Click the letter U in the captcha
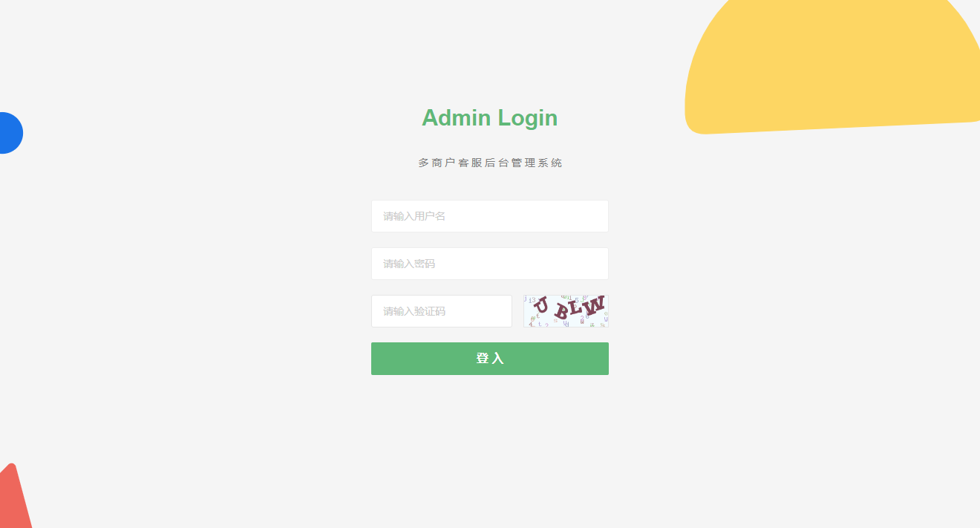Screen dimensions: 980x528 [x=542, y=306]
